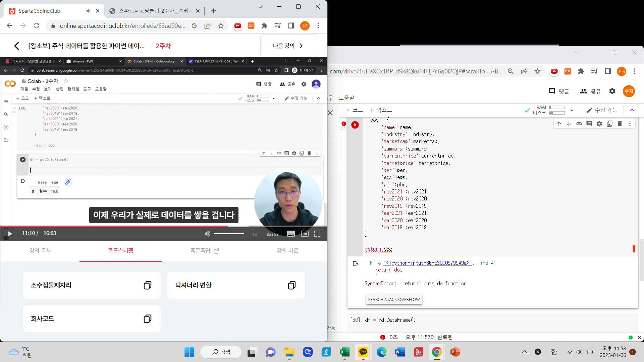Open new tab in left Chrome window

214,11
